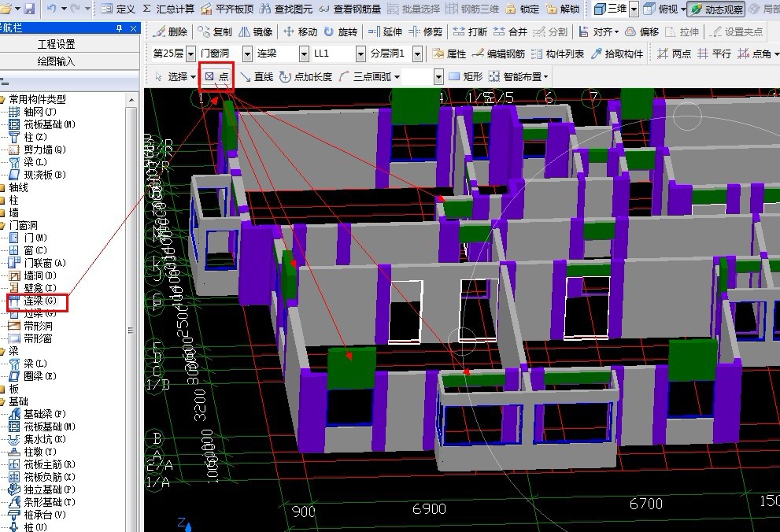Switch to 矩形 rectangle drawing mode
Viewport: 780px width, 532px height.
(x=466, y=76)
